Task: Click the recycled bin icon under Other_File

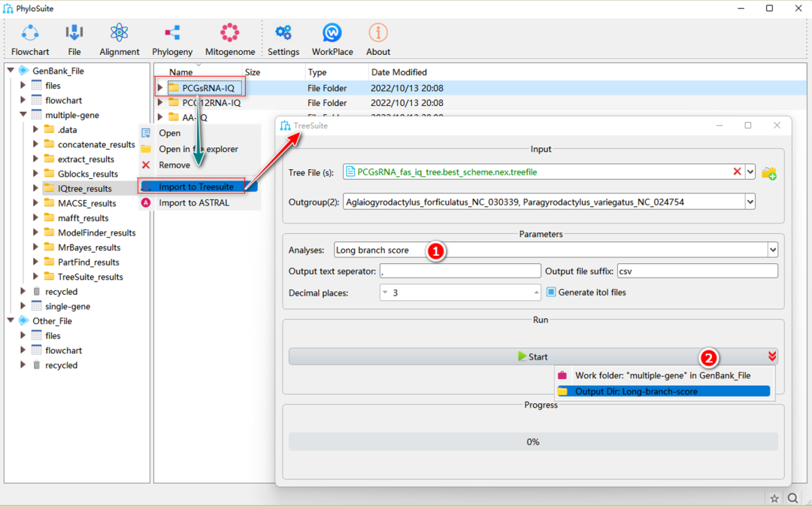Action: (36, 365)
